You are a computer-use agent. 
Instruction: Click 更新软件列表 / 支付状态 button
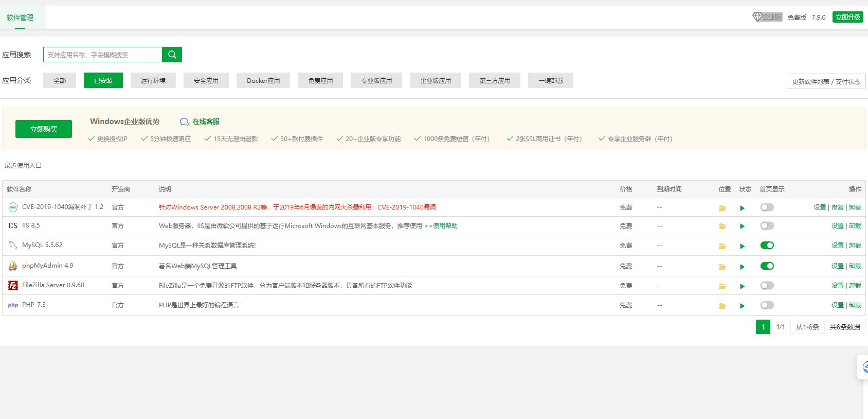pyautogui.click(x=826, y=81)
